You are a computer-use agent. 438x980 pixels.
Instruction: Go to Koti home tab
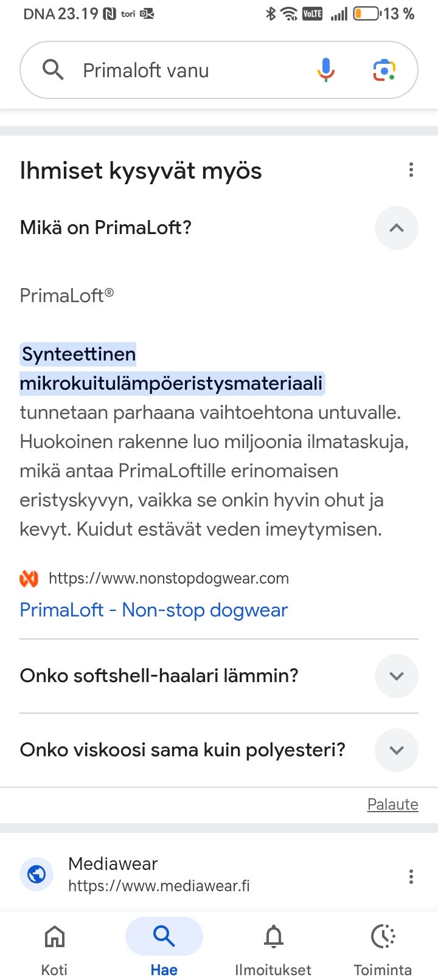[54, 947]
